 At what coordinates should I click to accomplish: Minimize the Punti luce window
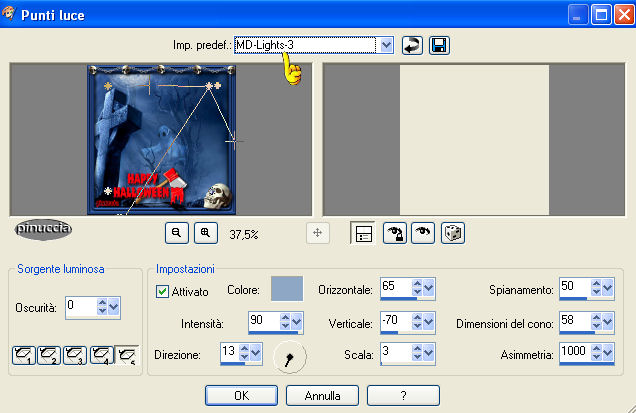(578, 15)
